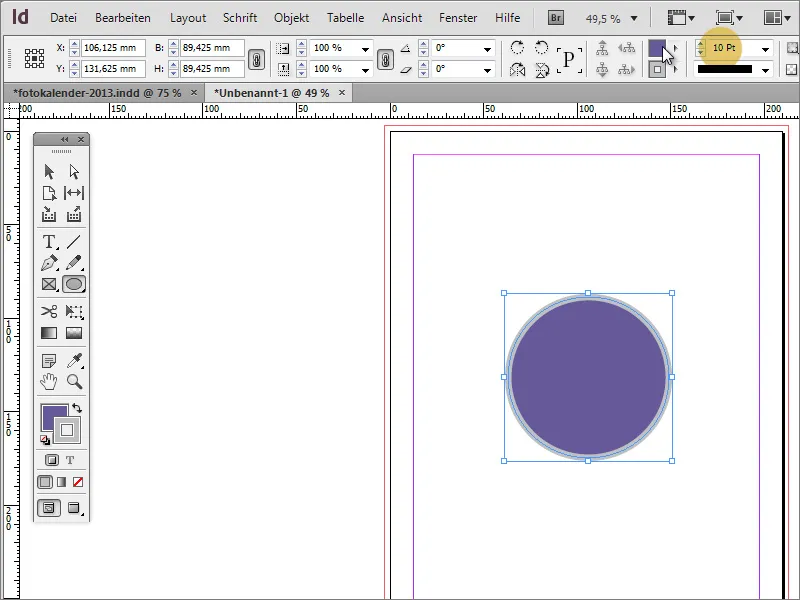
Task: Select the Gradient Feather tool
Action: pyautogui.click(x=74, y=333)
